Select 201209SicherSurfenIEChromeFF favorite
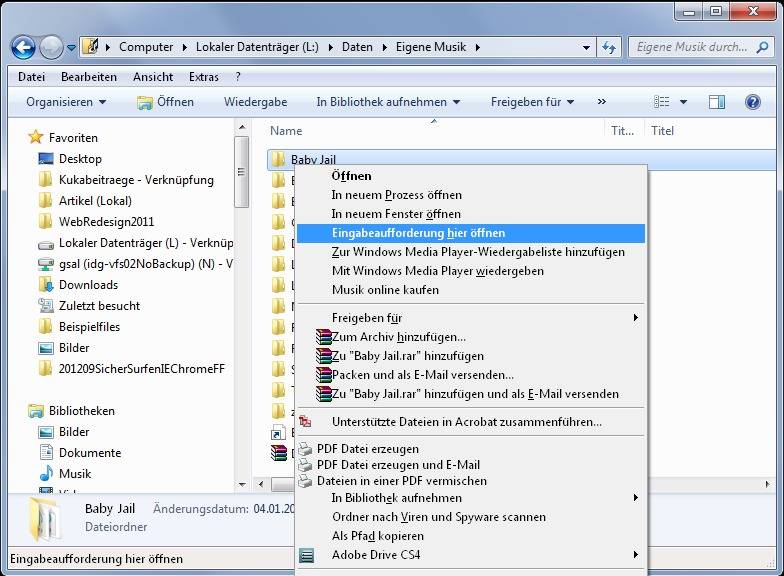The height and width of the screenshot is (576, 784). 142,369
